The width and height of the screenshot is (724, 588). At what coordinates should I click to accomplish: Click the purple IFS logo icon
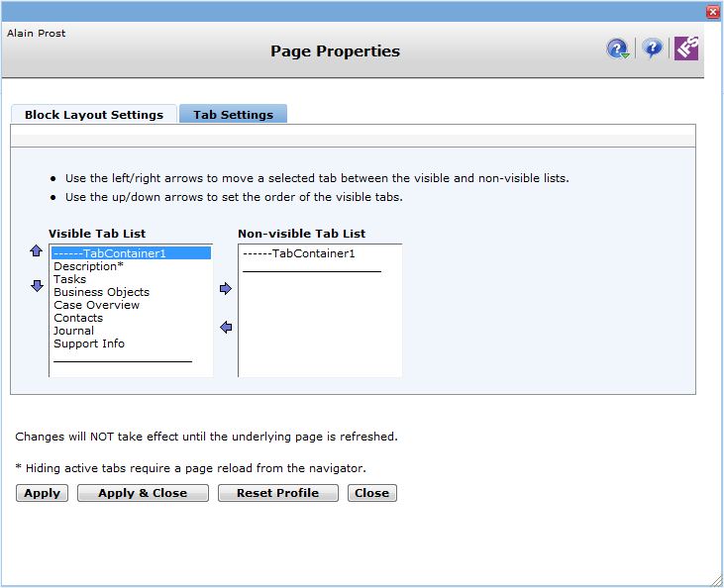686,49
